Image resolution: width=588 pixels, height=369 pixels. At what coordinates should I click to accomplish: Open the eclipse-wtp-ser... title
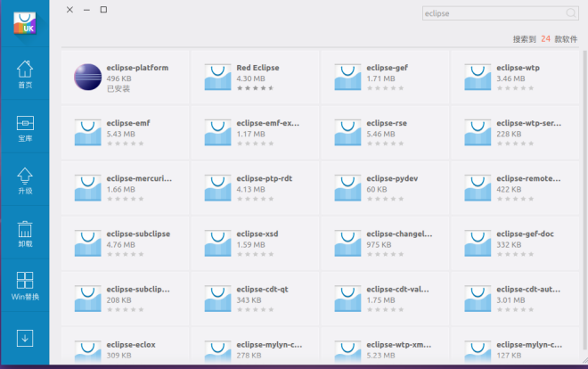click(528, 123)
